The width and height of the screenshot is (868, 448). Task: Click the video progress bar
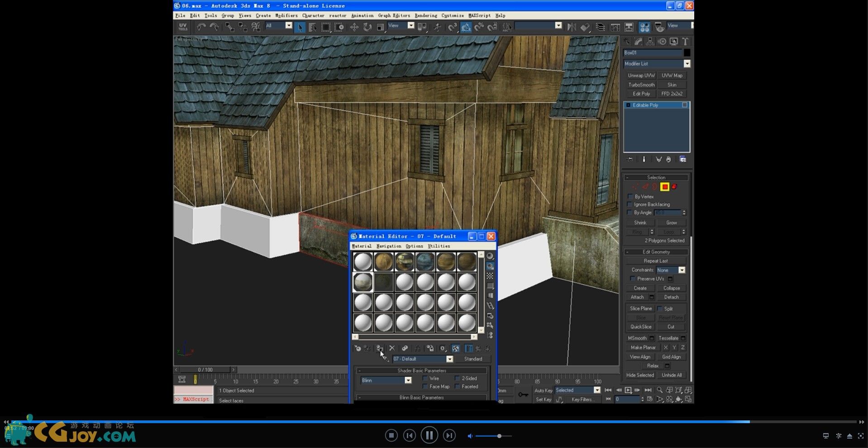[433, 422]
